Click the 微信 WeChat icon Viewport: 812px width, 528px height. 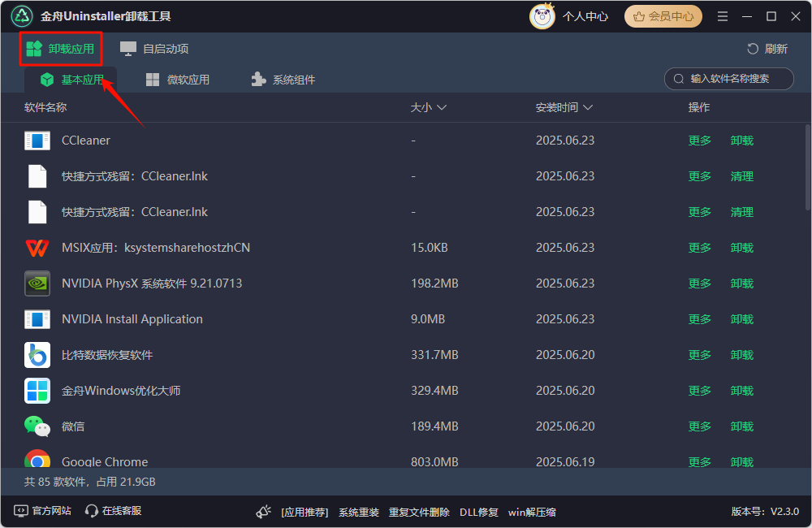pos(37,426)
